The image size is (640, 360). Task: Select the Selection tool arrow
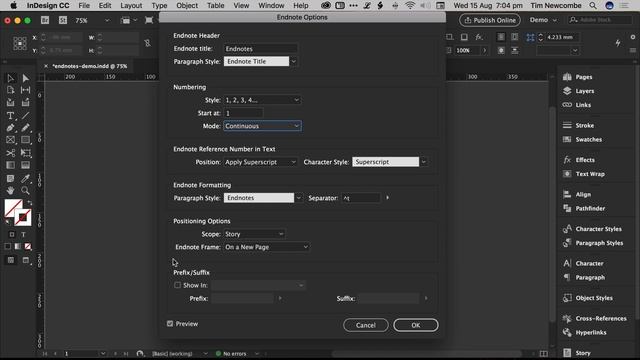pos(11,78)
